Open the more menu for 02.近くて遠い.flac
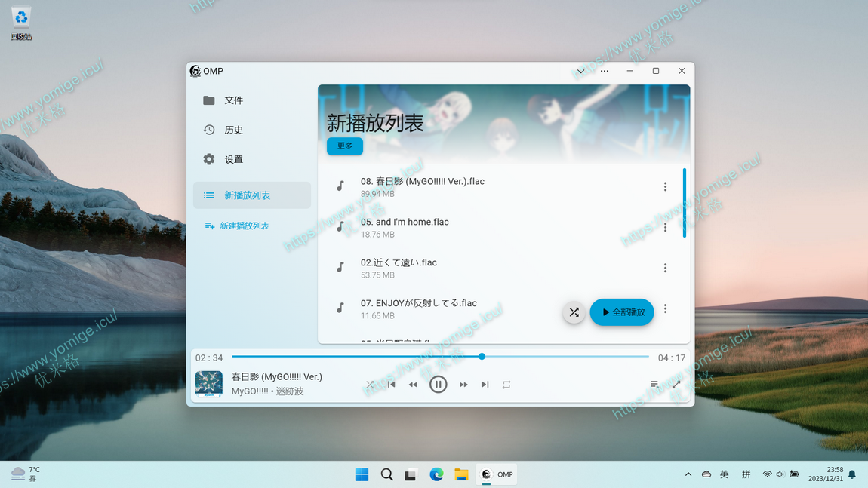The width and height of the screenshot is (868, 488). click(x=665, y=269)
